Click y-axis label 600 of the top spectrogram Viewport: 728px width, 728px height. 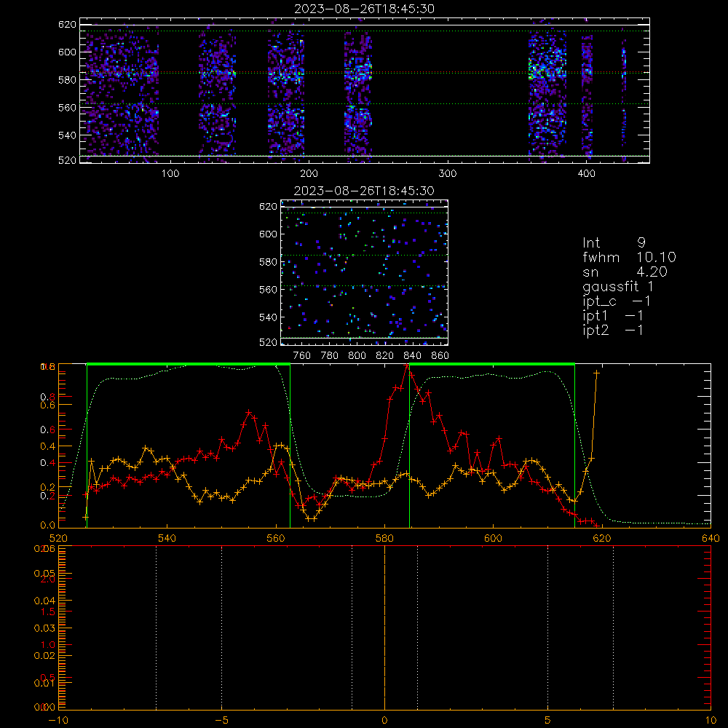point(67,52)
